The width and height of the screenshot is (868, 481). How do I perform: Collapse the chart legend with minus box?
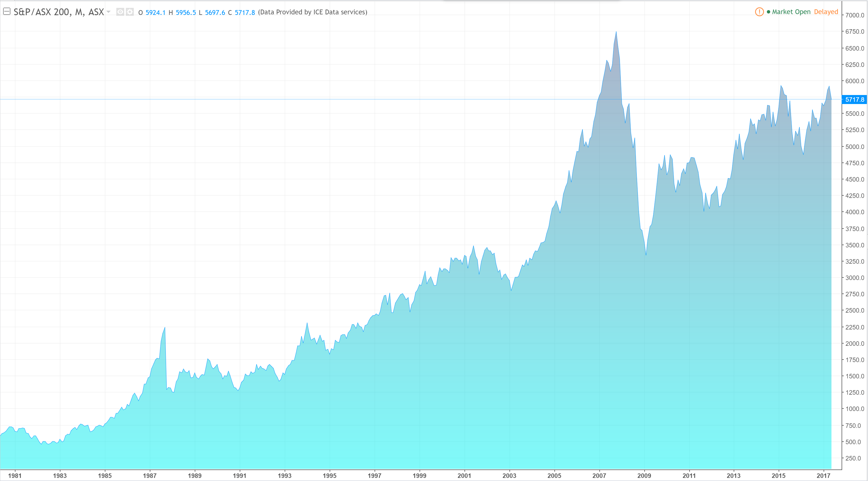click(6, 12)
